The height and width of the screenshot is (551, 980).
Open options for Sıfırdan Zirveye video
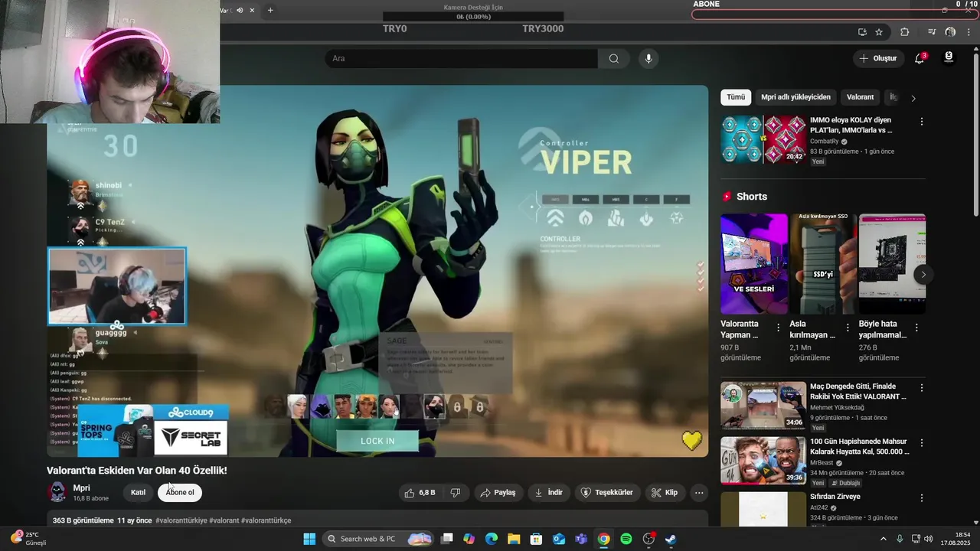coord(921,498)
